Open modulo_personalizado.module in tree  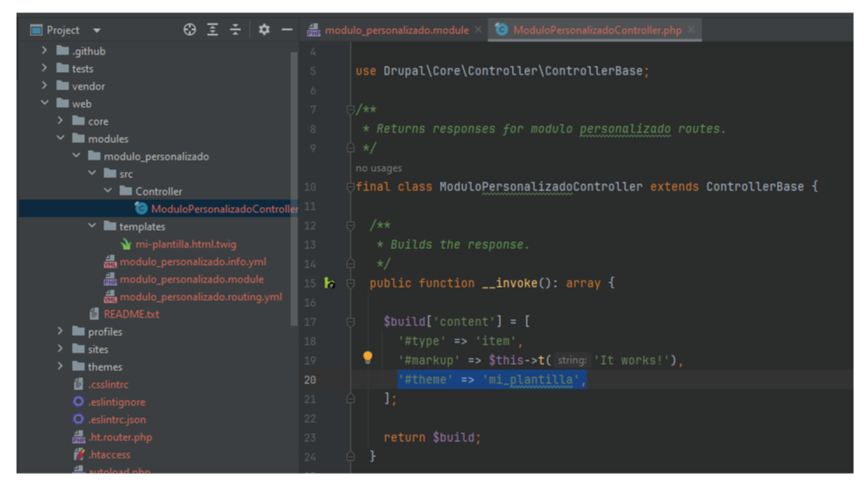pyautogui.click(x=191, y=279)
